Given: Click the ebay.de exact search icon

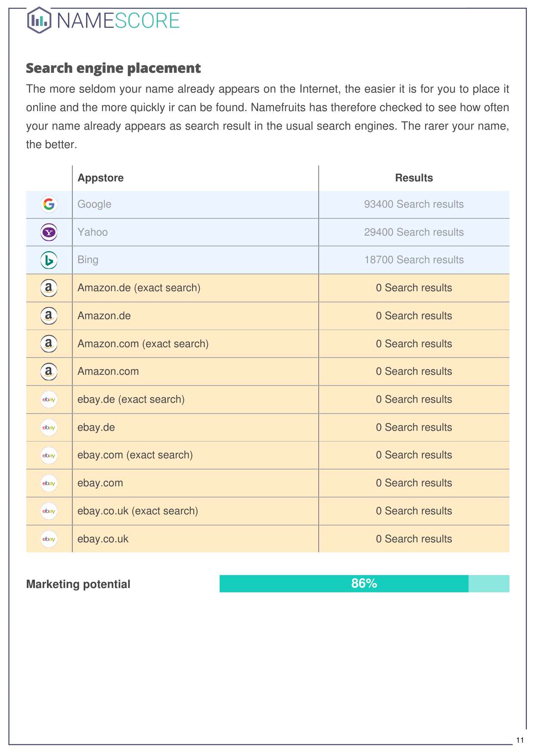Looking at the screenshot, I should 49,399.
